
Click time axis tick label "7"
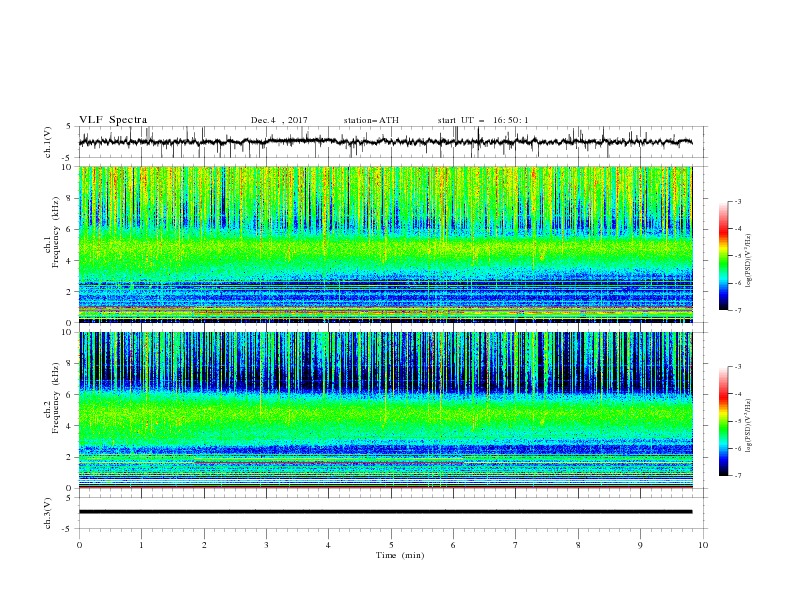[x=516, y=545]
